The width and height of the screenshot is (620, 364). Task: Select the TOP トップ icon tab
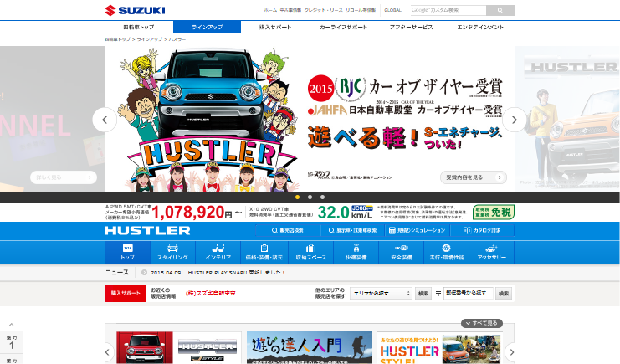coord(127,252)
